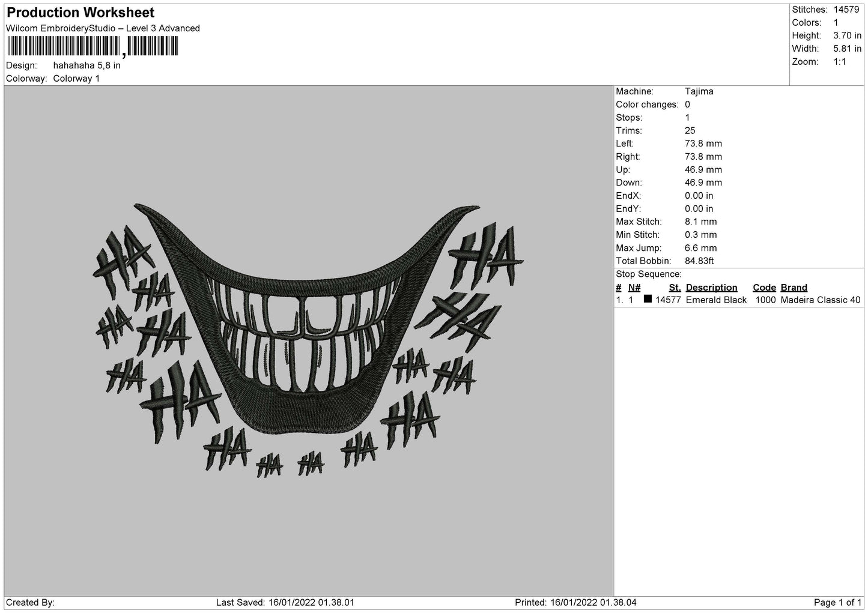Viewport: 868px width, 613px height.
Task: Click the Machine value Tajima
Action: tap(699, 92)
